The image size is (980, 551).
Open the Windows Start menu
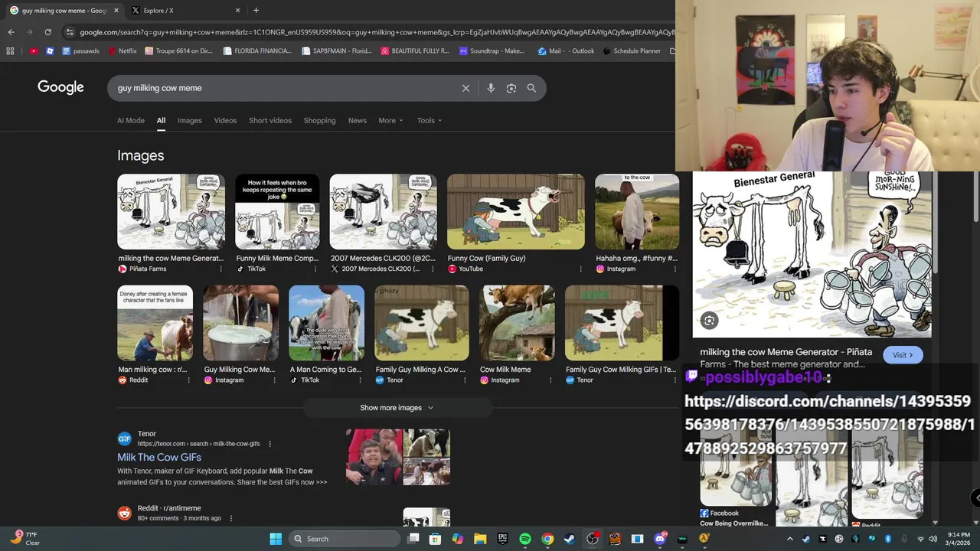pos(276,539)
